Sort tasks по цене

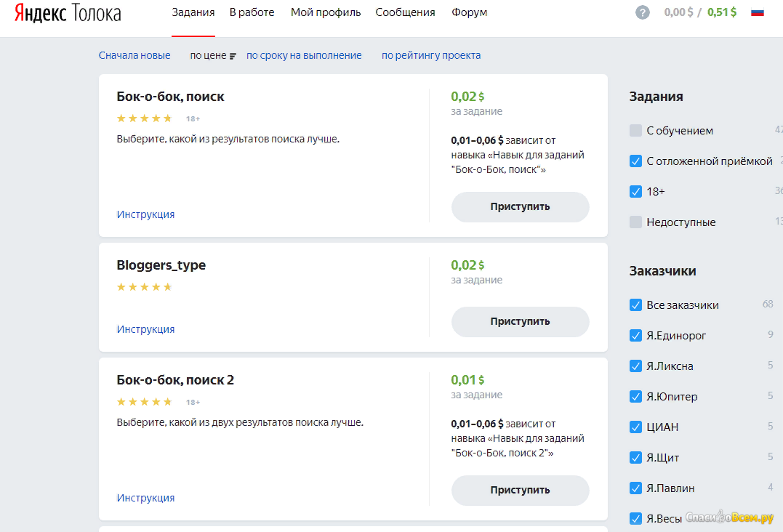click(208, 55)
